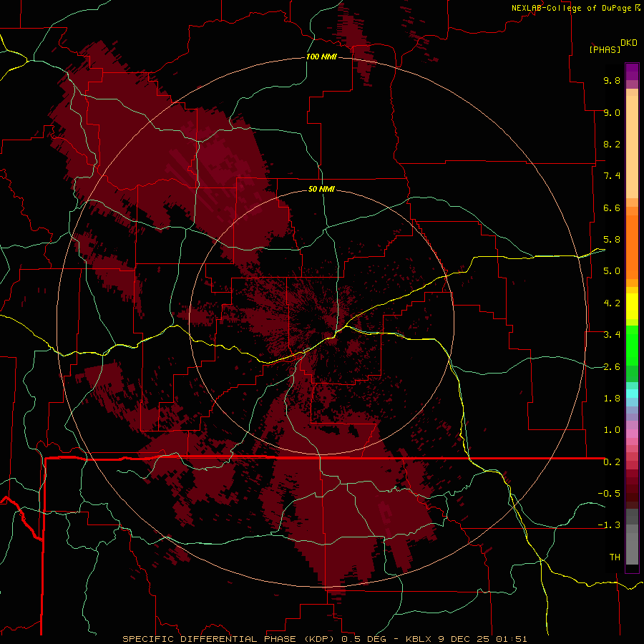Click the 1.8 scale value
This screenshot has width=644, height=644.
point(612,399)
